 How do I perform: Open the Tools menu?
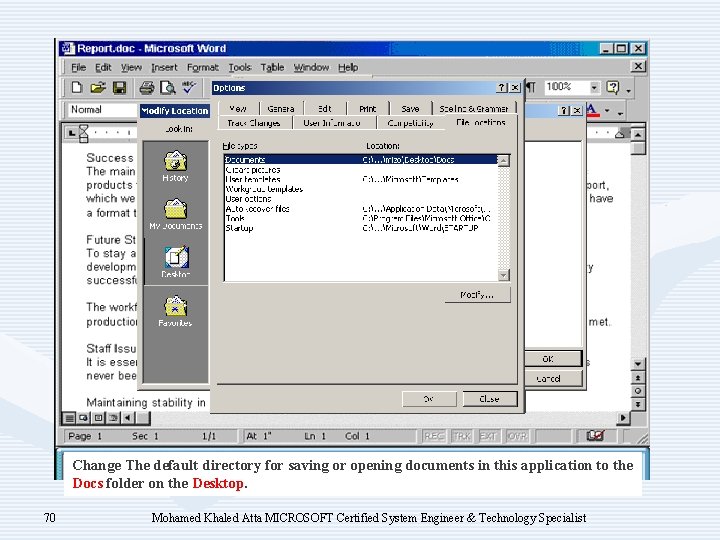coord(240,68)
